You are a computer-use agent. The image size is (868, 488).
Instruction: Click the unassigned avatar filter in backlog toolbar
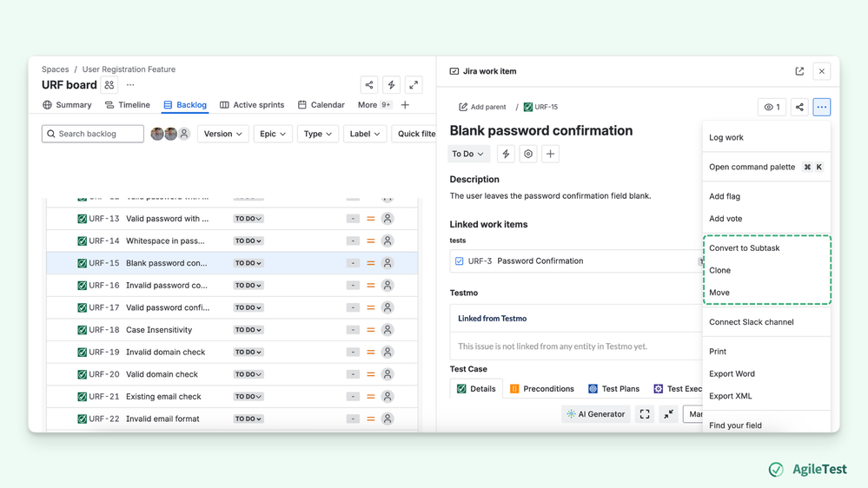(x=184, y=134)
